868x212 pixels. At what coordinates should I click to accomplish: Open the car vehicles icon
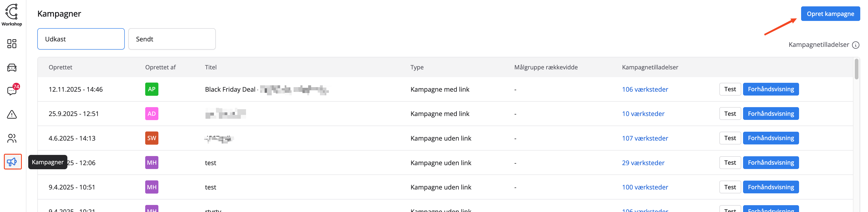[x=12, y=67]
